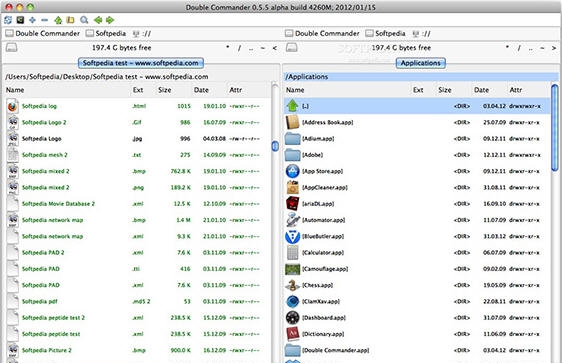Image resolution: width=562 pixels, height=363 pixels.
Task: Go forward using the green right arrow
Action: pos(110,20)
